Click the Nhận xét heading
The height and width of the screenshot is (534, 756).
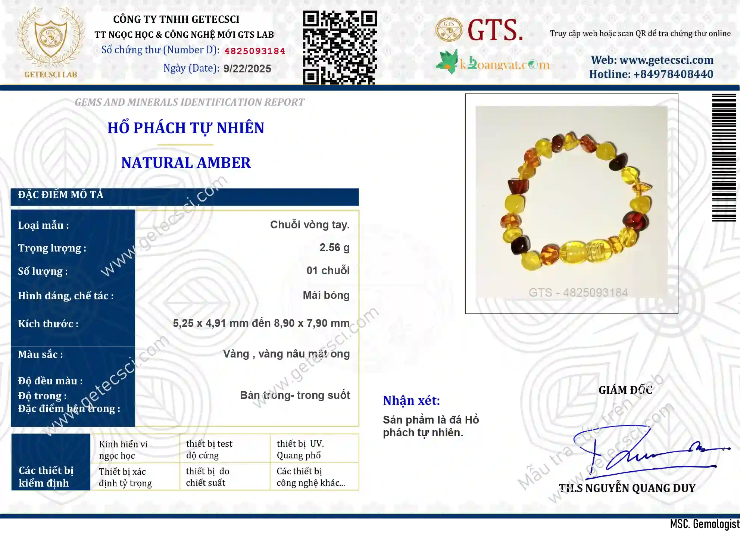pyautogui.click(x=412, y=400)
